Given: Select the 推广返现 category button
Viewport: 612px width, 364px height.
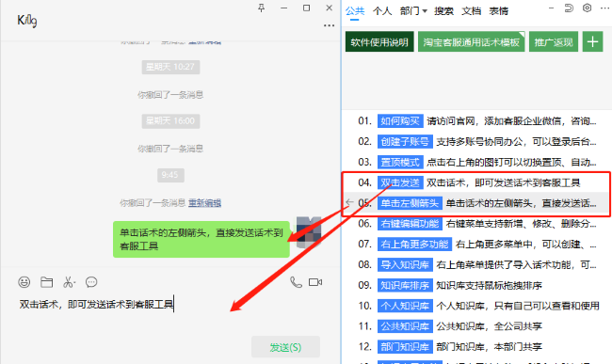Looking at the screenshot, I should coord(554,41).
